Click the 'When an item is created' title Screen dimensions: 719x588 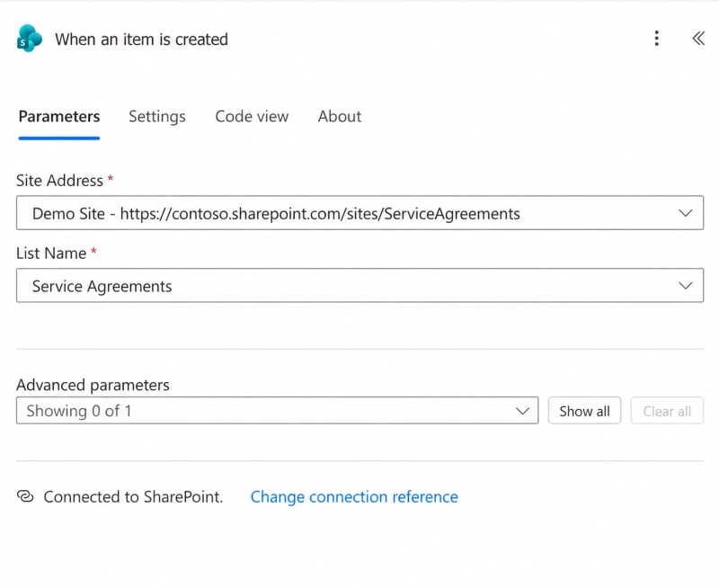[x=141, y=40]
